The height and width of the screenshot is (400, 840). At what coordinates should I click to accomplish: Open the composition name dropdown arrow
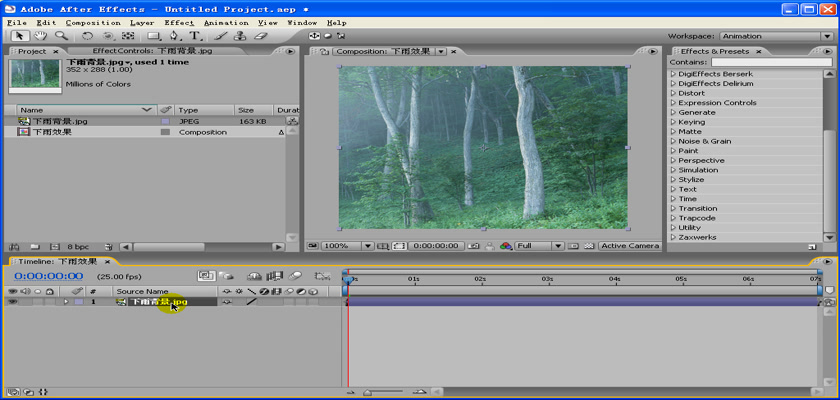tap(440, 51)
